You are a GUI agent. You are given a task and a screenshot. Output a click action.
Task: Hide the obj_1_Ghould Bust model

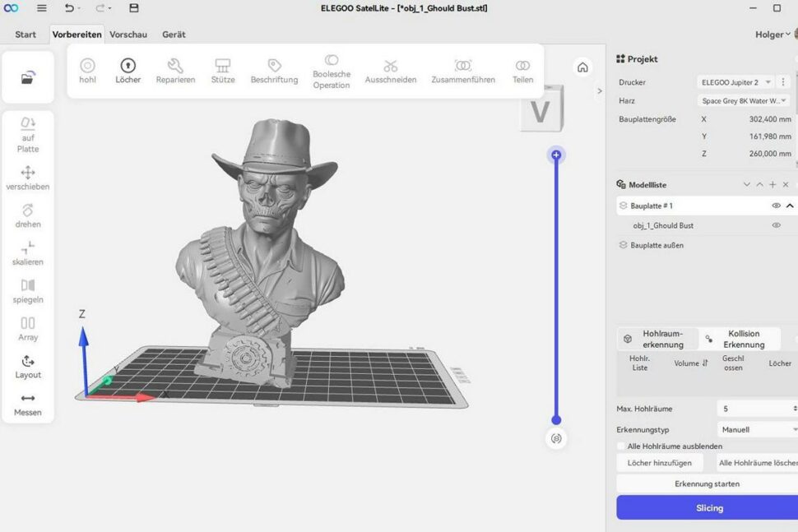(x=776, y=225)
